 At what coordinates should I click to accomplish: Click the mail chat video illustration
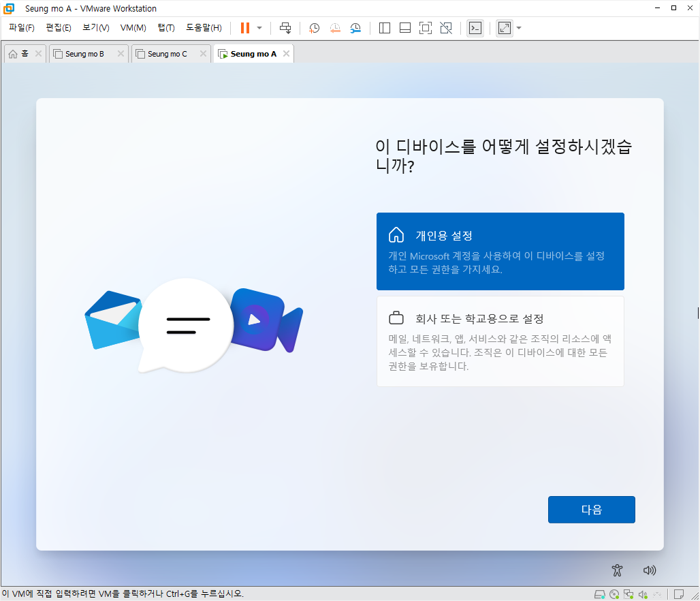point(194,325)
